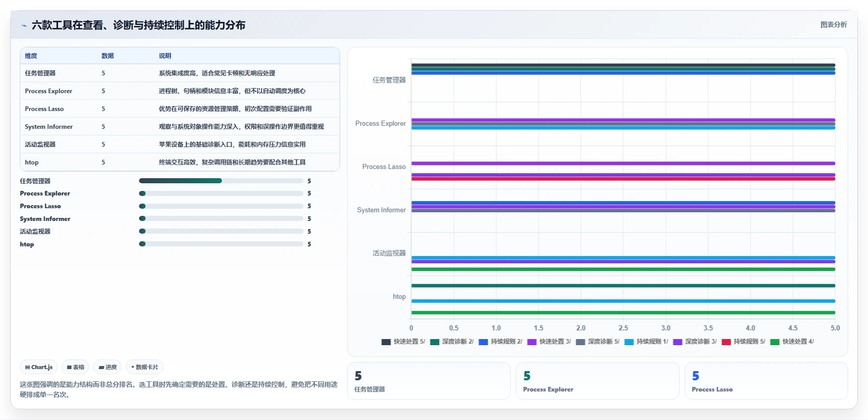868x420 pixels.
Task: Click the description starting 观察与系统对象操作能力深入
Action: [x=241, y=127]
